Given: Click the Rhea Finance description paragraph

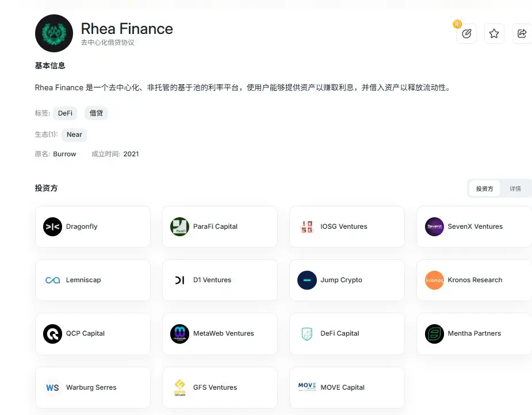Looking at the screenshot, I should [x=243, y=88].
